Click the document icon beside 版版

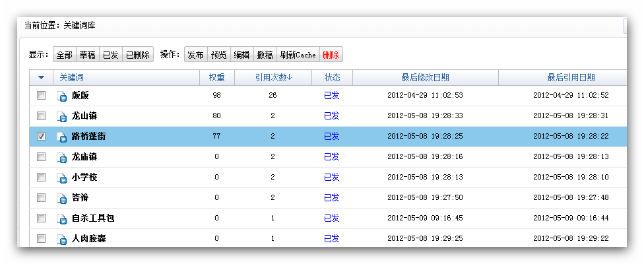click(62, 96)
